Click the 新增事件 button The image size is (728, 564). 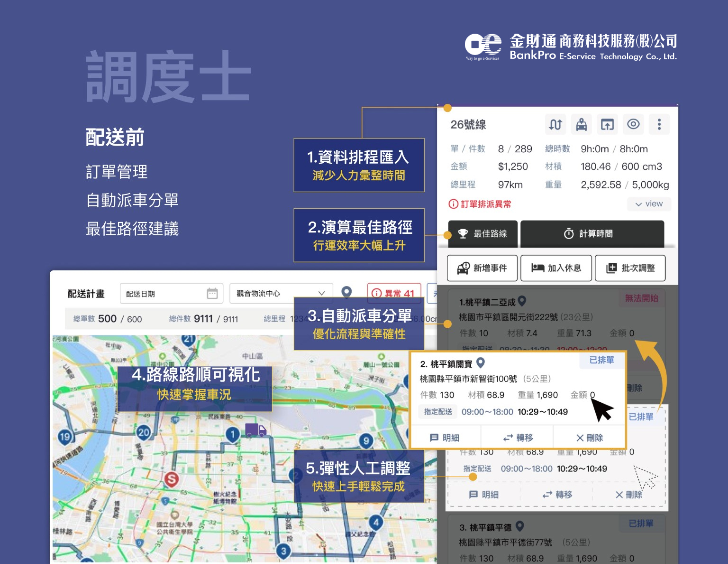482,268
